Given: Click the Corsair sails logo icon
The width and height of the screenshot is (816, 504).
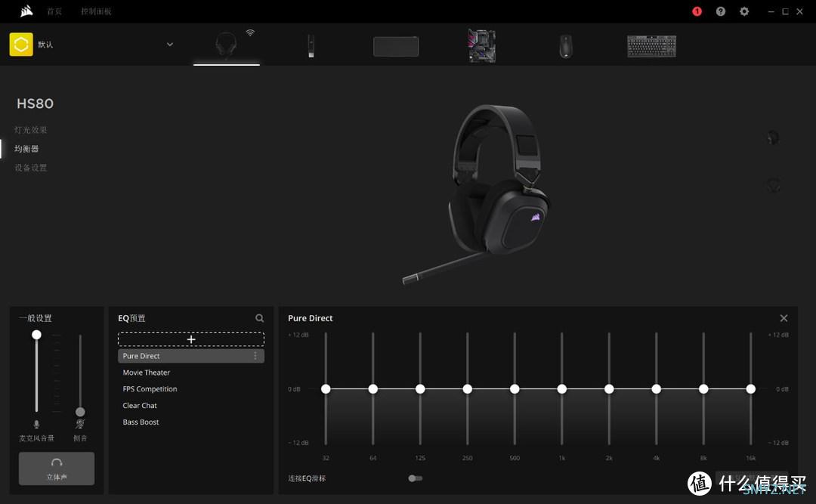Looking at the screenshot, I should [26, 11].
